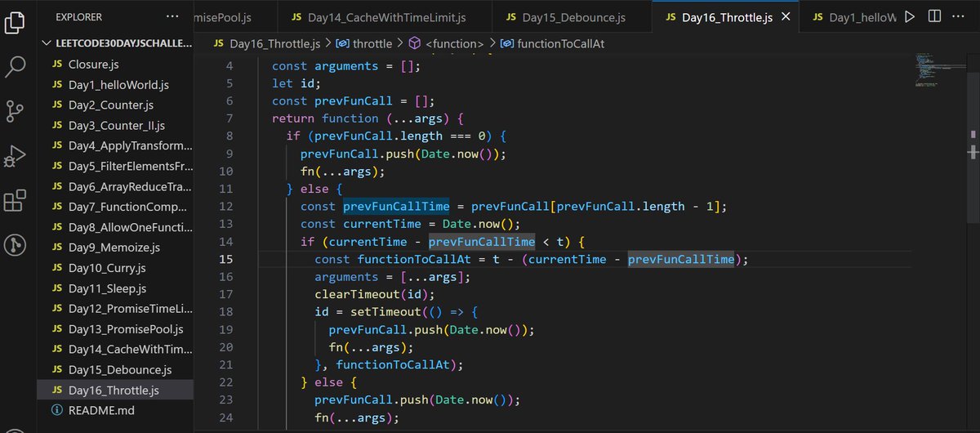The height and width of the screenshot is (433, 980).
Task: Place cursor on 'clearTimeout(id);' line
Action: tap(375, 294)
